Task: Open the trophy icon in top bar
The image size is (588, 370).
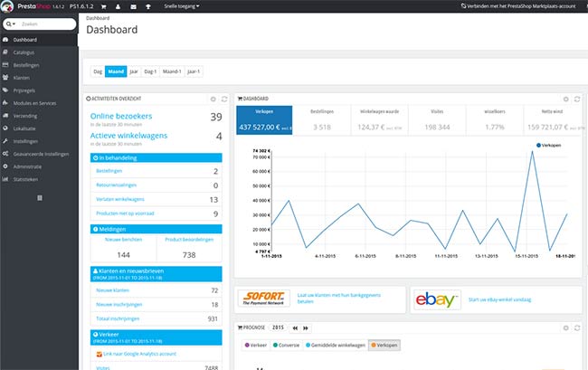Action: pos(148,6)
